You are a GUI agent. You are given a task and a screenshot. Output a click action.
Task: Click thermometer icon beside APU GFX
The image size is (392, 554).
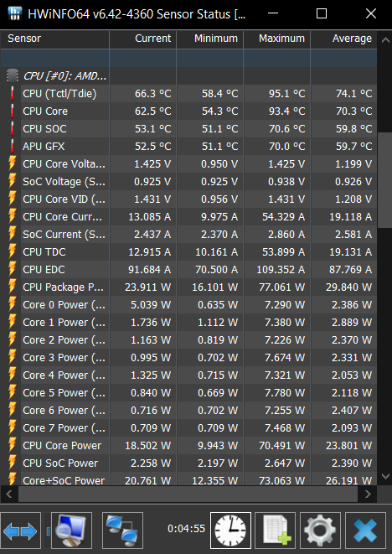click(13, 147)
